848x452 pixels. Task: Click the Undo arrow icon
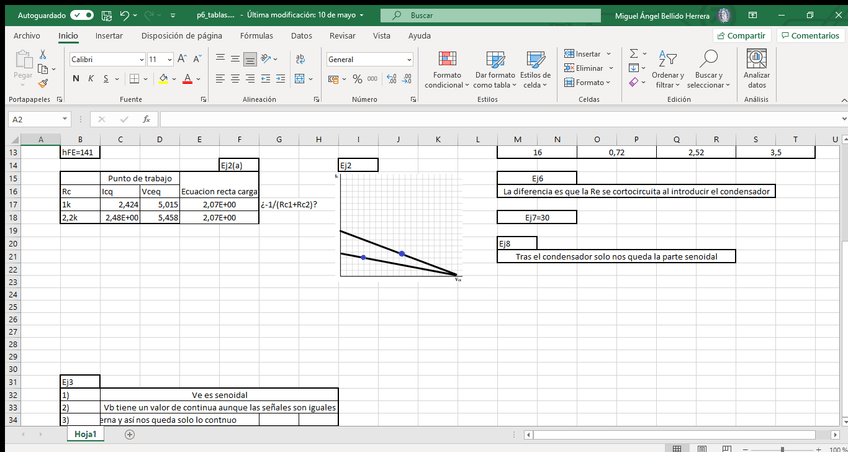123,16
